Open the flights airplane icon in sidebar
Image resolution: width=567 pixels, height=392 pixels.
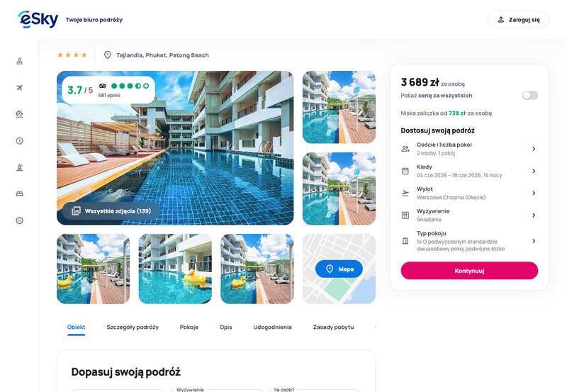click(x=20, y=87)
